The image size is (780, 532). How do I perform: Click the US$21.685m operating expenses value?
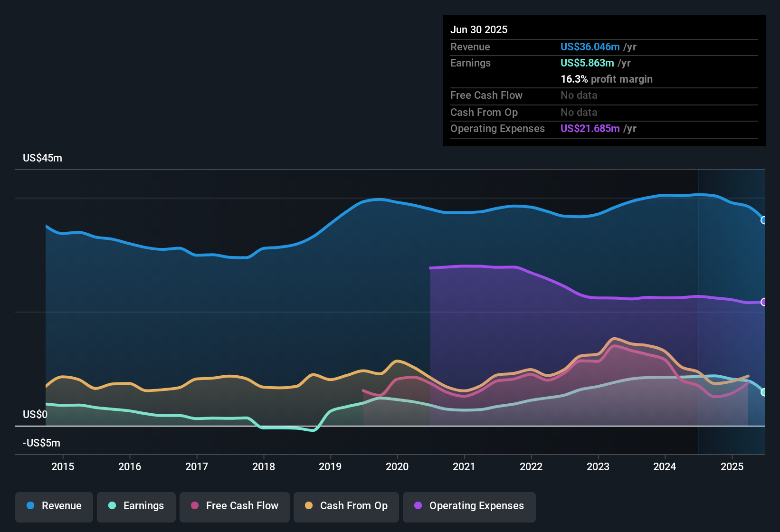590,128
